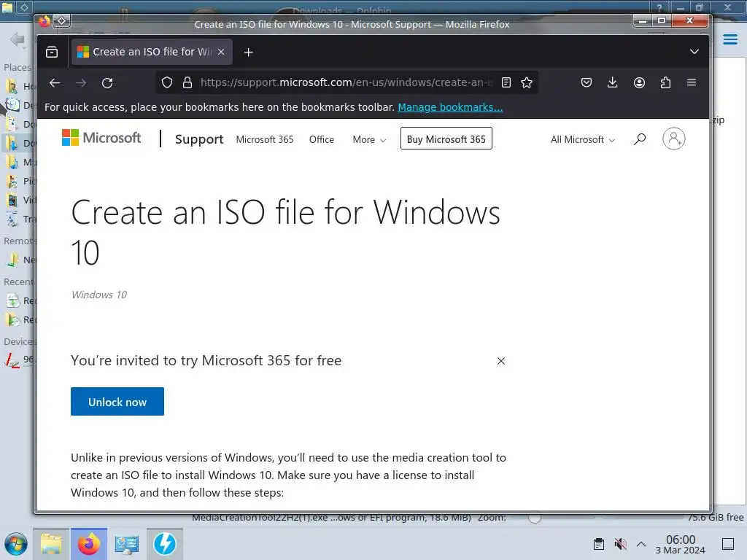
Task: Go forward one page in Firefox
Action: (81, 83)
